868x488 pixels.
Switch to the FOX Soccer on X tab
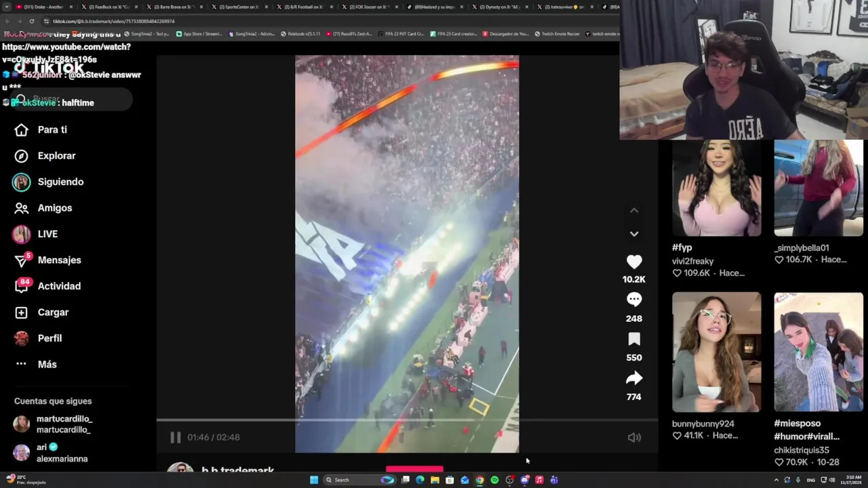tap(370, 7)
